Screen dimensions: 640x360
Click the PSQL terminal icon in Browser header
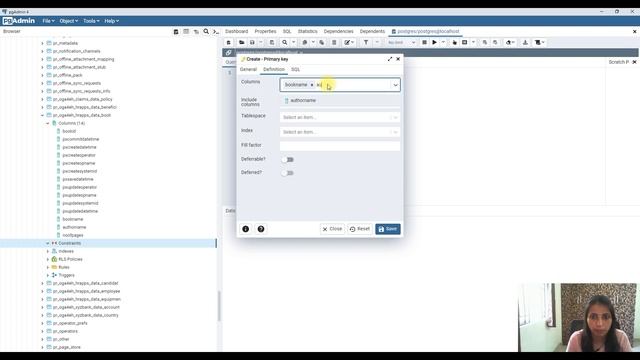click(x=216, y=31)
